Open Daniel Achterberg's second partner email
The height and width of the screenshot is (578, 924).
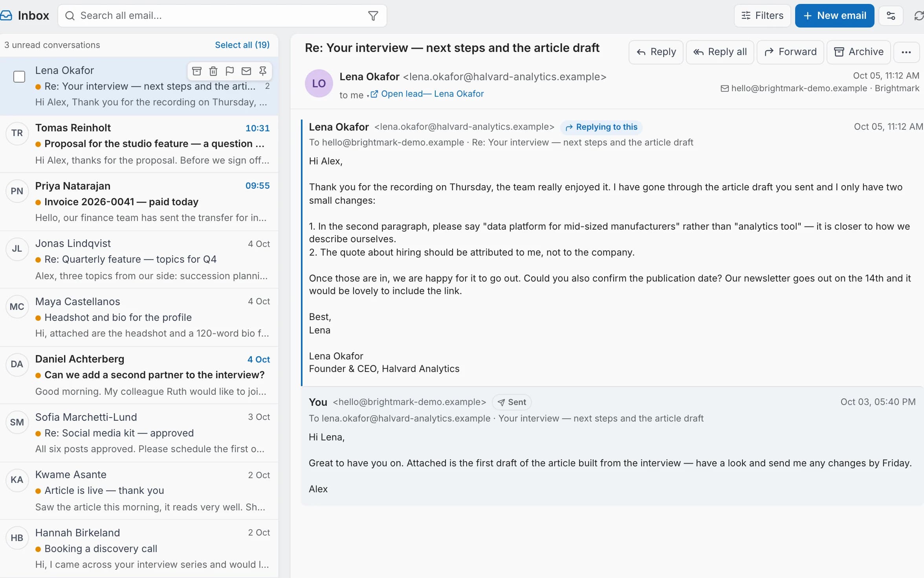[139, 375]
